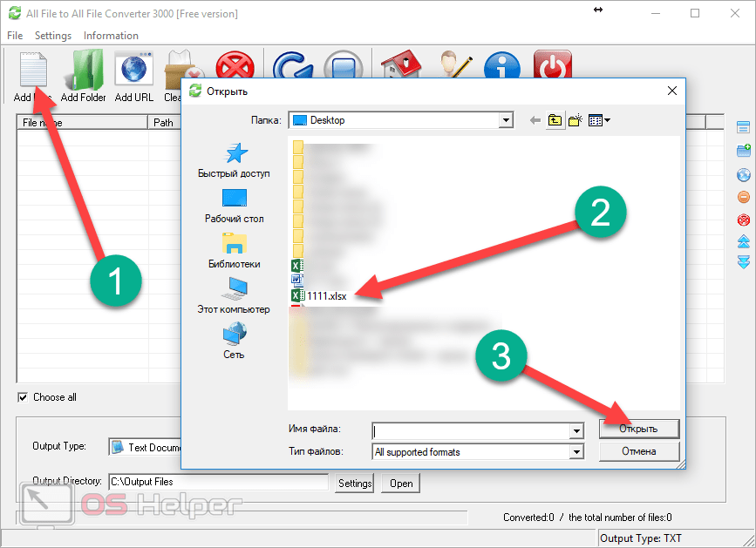The height and width of the screenshot is (548, 756).
Task: Open the Output Type combo box
Action: [145, 447]
